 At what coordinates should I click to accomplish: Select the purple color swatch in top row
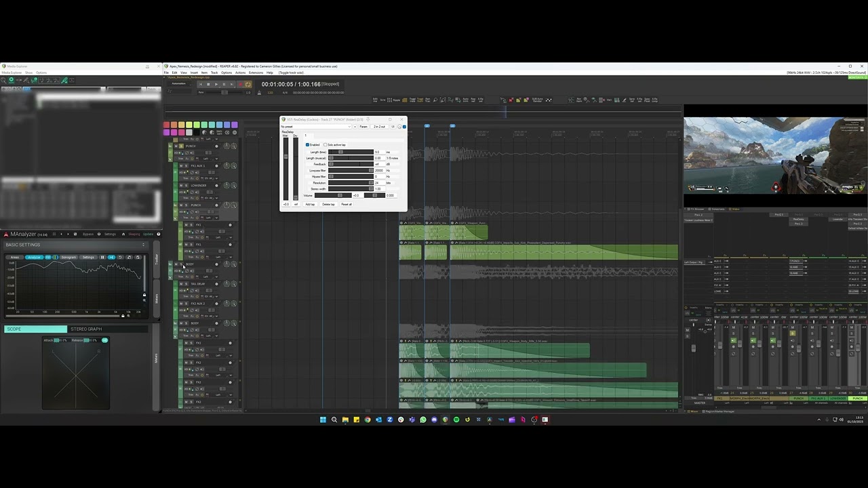(x=235, y=125)
